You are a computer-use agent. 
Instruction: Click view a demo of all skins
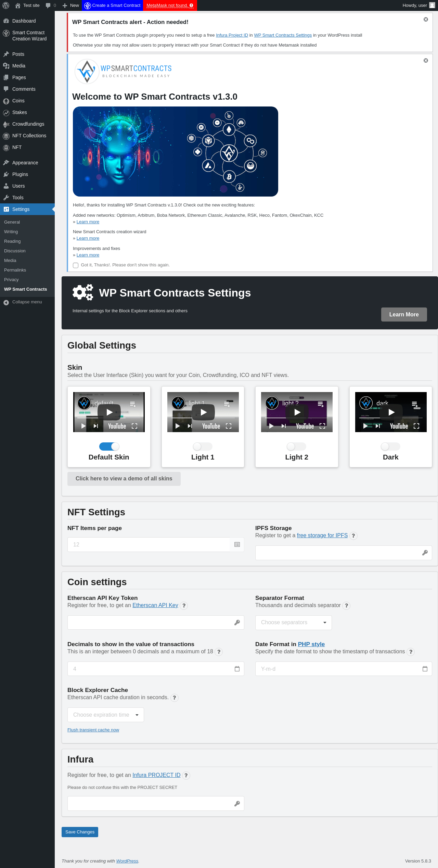(x=124, y=479)
